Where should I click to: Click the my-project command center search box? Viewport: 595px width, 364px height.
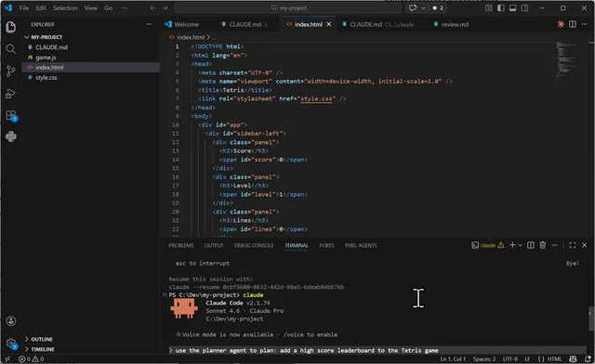[288, 8]
